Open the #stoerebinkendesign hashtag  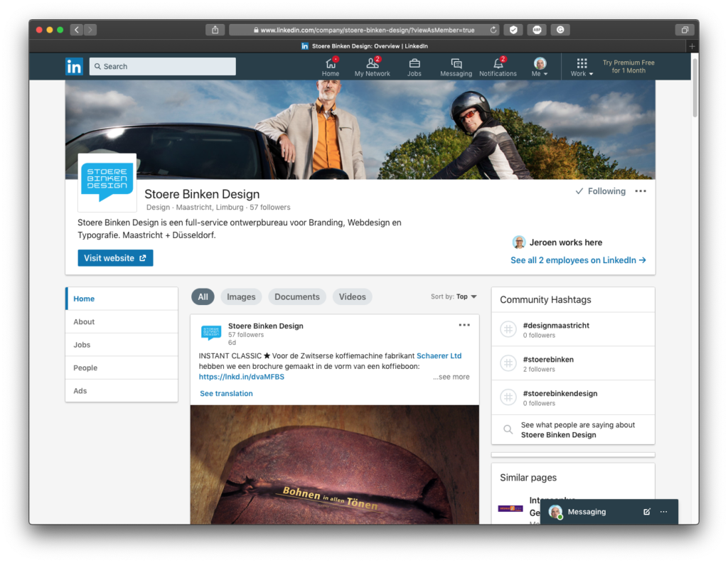tap(560, 393)
